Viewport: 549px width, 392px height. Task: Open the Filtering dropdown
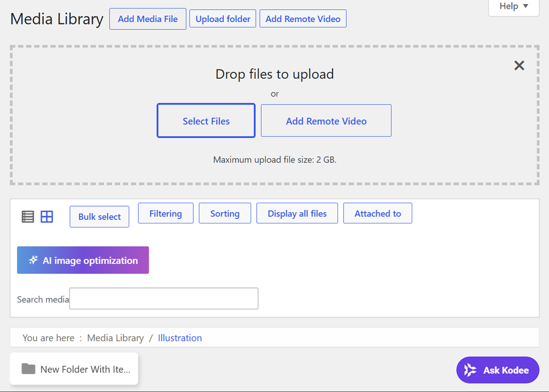[166, 213]
